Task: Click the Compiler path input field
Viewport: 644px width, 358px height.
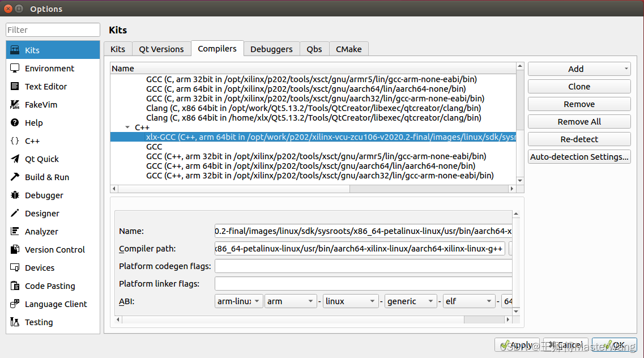Action: (x=360, y=249)
